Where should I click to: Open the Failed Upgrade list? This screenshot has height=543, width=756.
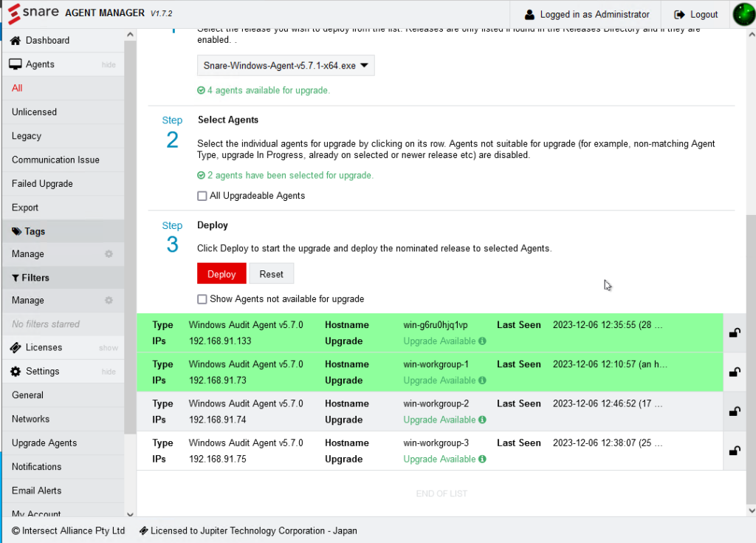pyautogui.click(x=63, y=184)
